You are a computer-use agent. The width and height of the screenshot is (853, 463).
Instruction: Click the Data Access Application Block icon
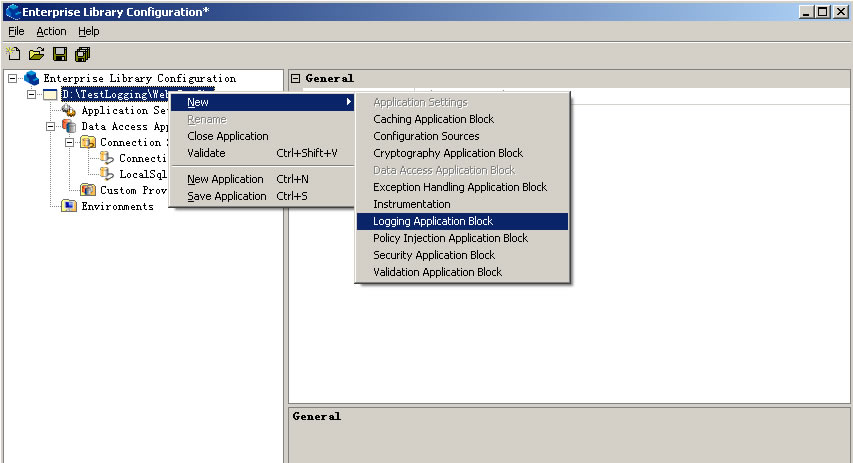click(69, 126)
